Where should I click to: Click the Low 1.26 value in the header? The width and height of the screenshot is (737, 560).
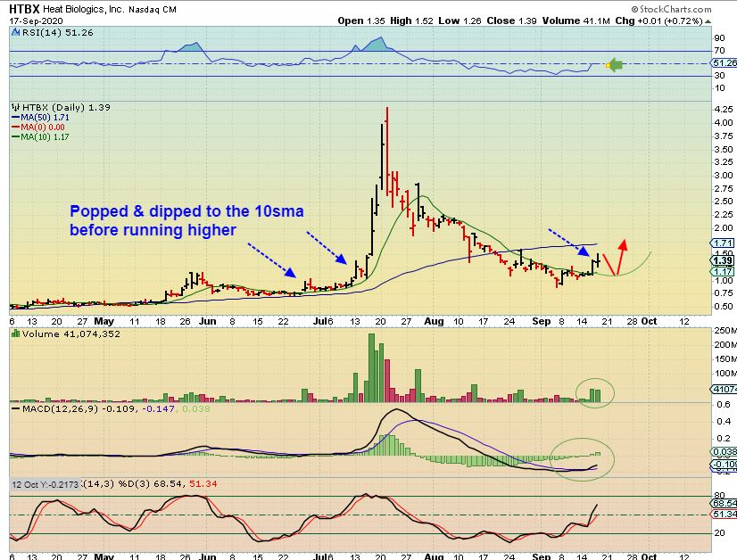tap(460, 21)
